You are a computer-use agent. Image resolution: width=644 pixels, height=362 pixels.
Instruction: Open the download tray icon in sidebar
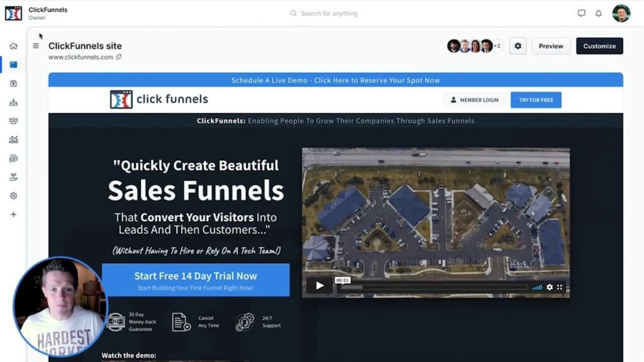pyautogui.click(x=14, y=102)
